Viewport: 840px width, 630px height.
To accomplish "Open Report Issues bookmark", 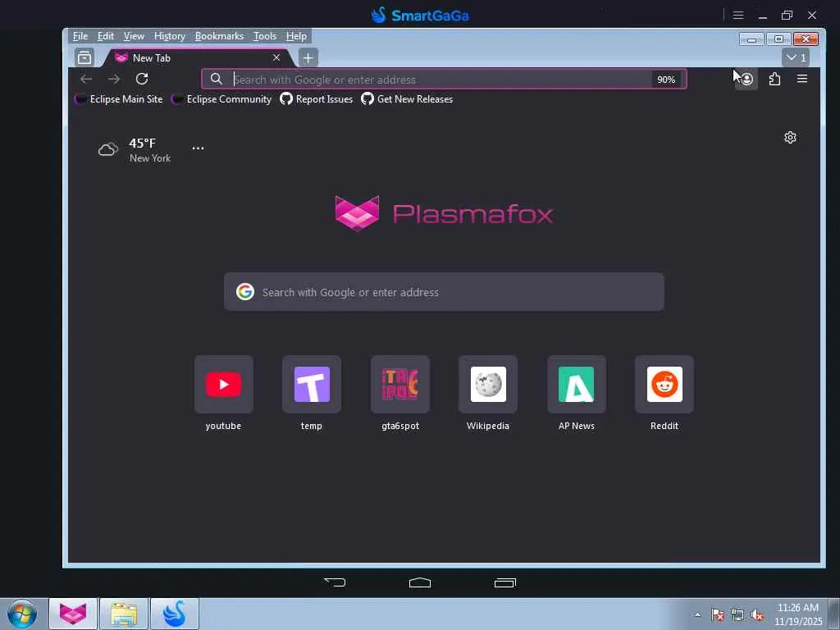I will pos(317,99).
